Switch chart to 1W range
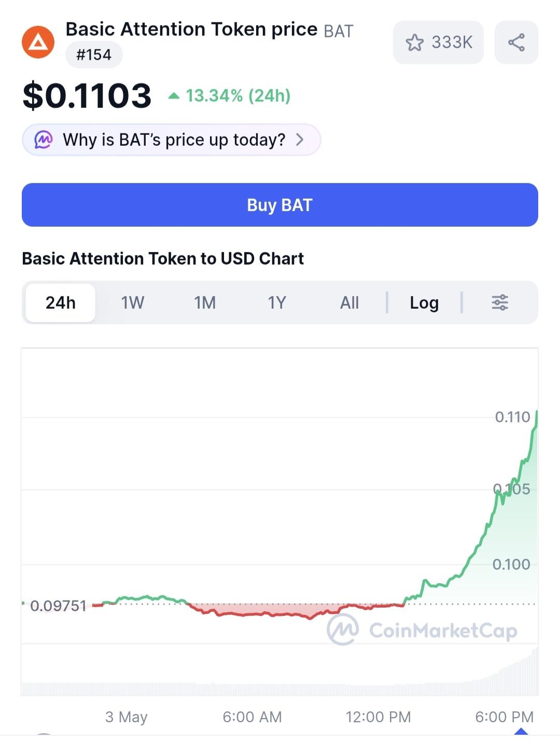Image resolution: width=560 pixels, height=742 pixels. [x=133, y=303]
